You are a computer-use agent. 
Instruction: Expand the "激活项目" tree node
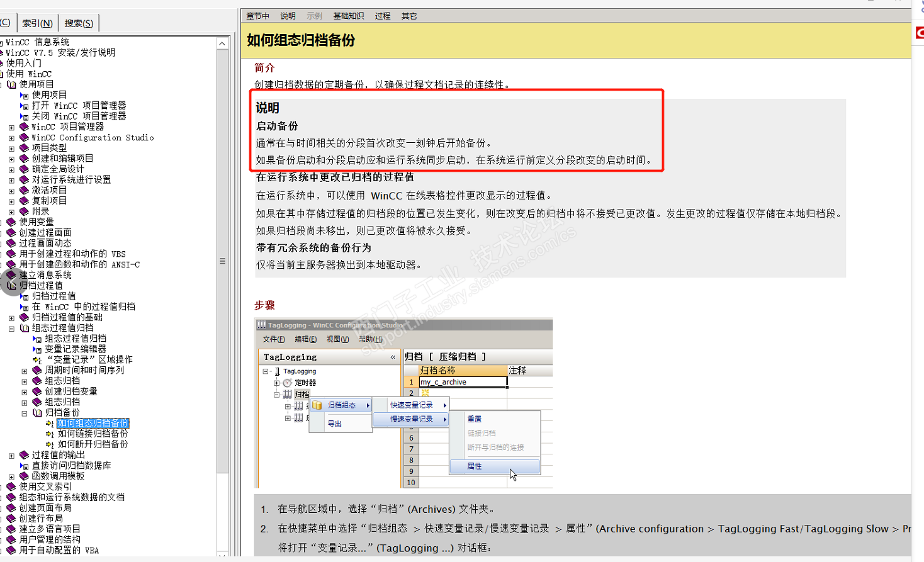point(11,191)
